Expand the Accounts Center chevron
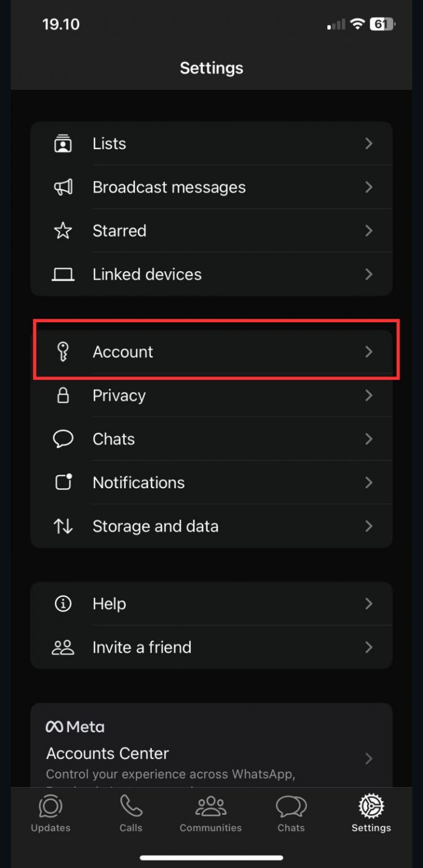This screenshot has height=868, width=423. tap(369, 758)
